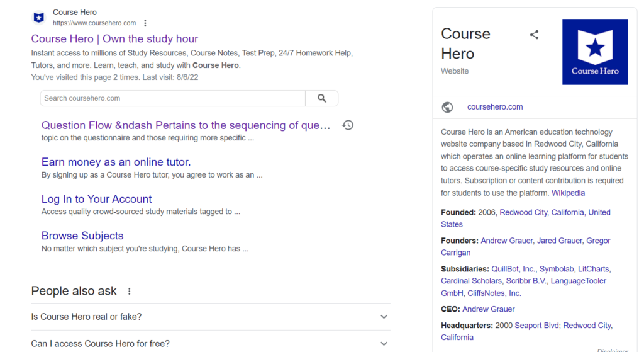
Task: Open the Jared Grauer founder link
Action: (559, 241)
